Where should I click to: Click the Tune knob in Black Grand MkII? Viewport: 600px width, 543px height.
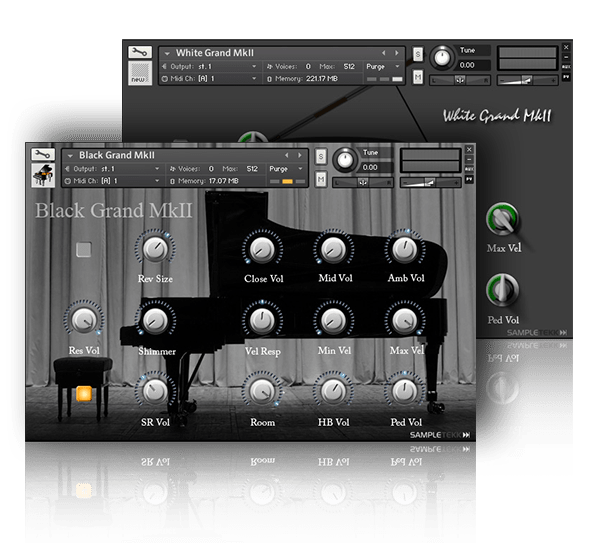345,160
